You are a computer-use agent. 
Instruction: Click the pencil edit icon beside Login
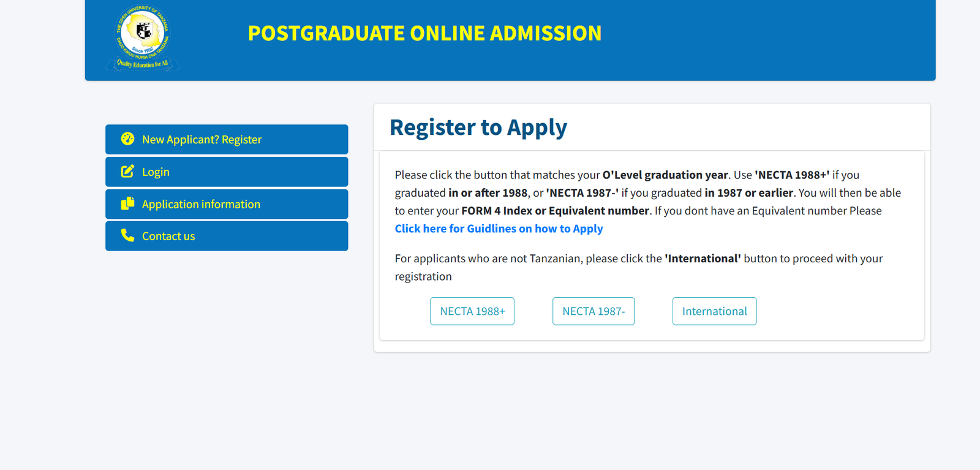click(127, 172)
